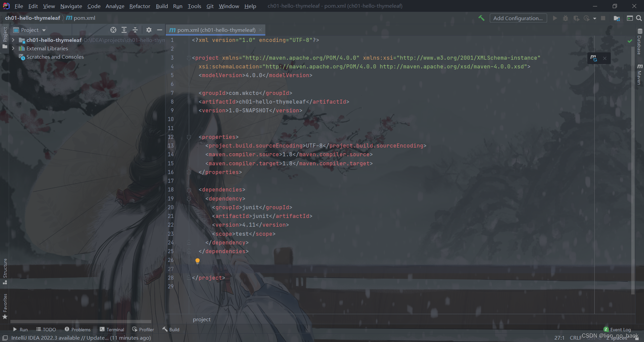Click the pom.xml breadcrumb in navigation bar

81,18
